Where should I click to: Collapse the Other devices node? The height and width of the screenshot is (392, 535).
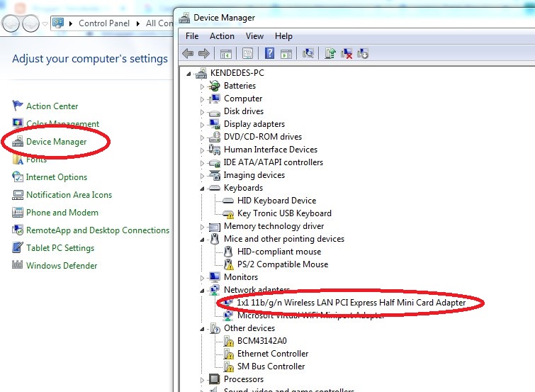pyautogui.click(x=202, y=329)
